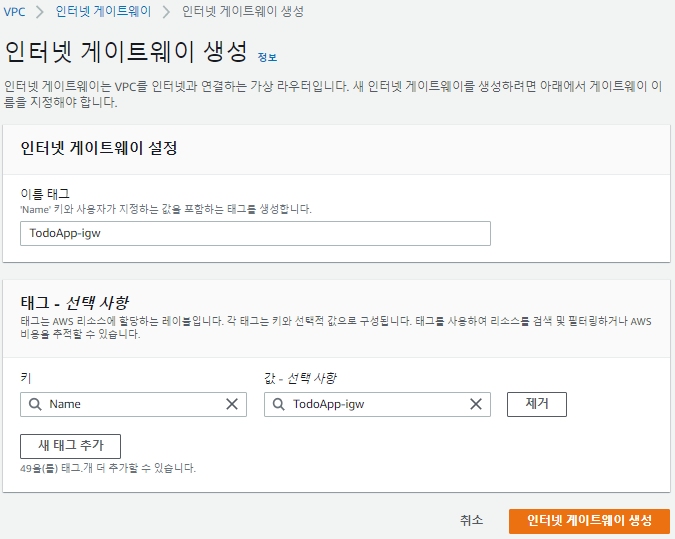Add a new tag via 새 태그 추가

click(x=71, y=446)
